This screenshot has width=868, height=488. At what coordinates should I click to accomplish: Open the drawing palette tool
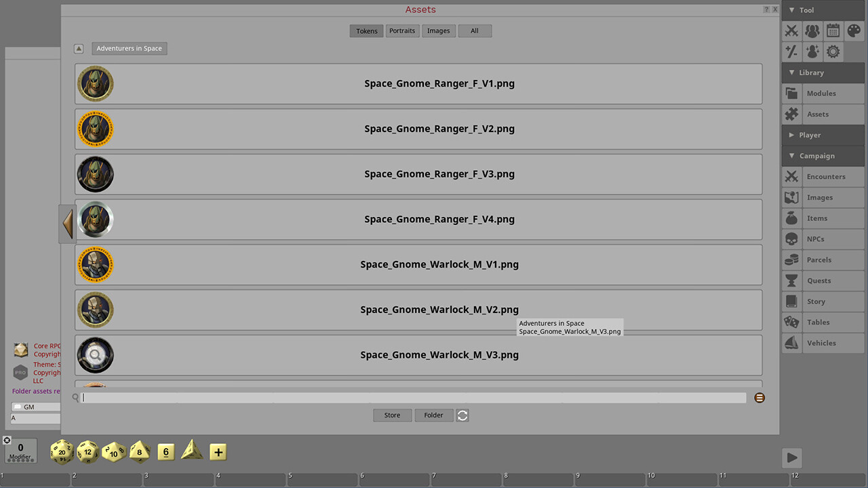pos(853,30)
